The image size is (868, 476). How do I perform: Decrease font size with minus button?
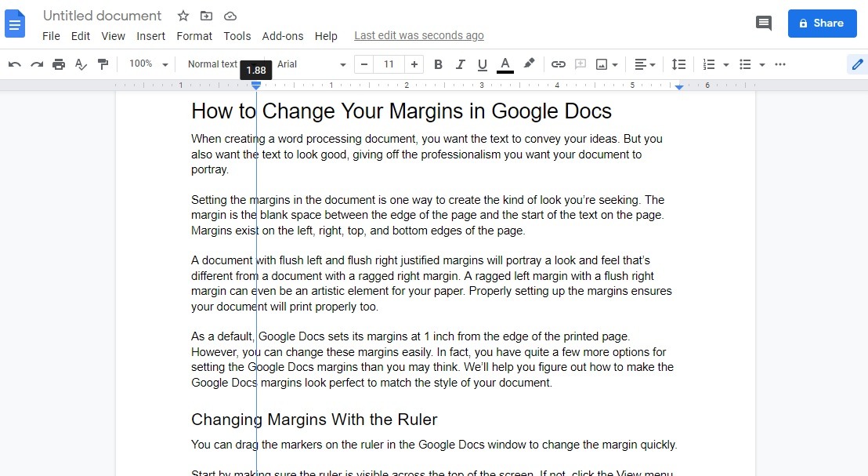coord(363,64)
